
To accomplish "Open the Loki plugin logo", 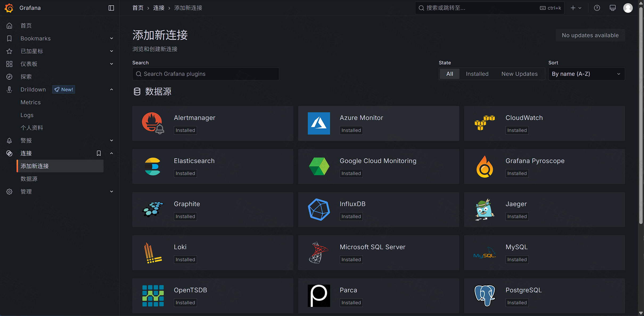I will (153, 252).
